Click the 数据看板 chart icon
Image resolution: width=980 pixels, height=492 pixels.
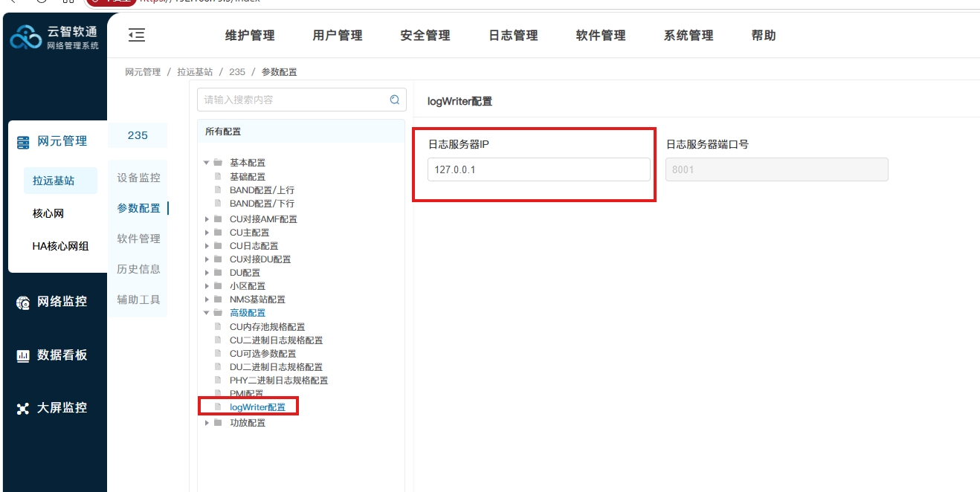[23, 355]
